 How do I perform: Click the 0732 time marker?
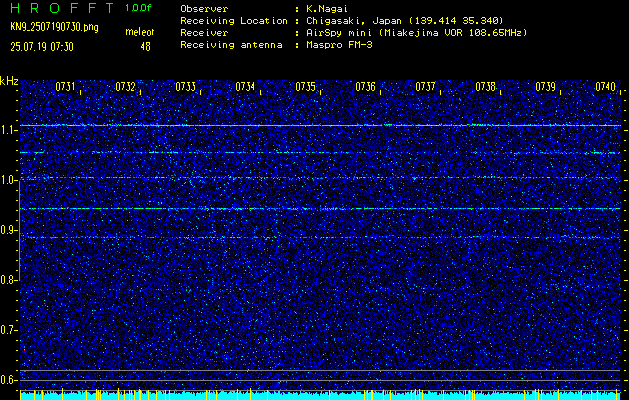pos(125,87)
